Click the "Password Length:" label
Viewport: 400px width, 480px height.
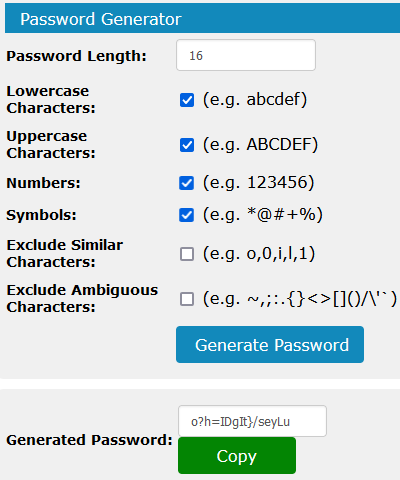pyautogui.click(x=76, y=56)
